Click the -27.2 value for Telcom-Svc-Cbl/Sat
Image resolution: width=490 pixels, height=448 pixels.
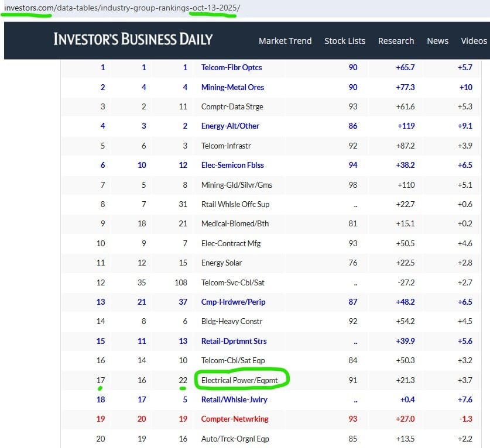pyautogui.click(x=406, y=282)
